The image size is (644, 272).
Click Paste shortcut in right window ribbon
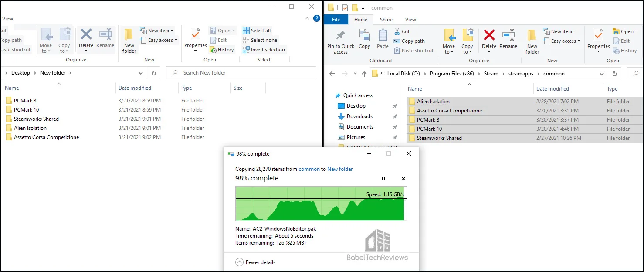point(414,51)
